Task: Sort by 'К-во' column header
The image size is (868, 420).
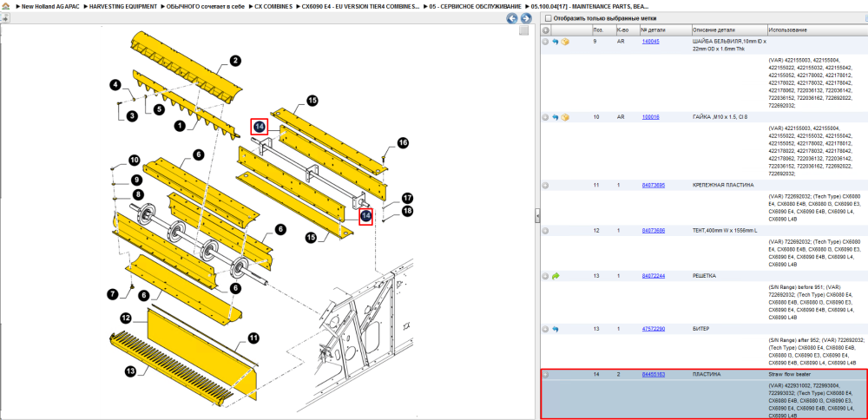Action: pyautogui.click(x=628, y=30)
